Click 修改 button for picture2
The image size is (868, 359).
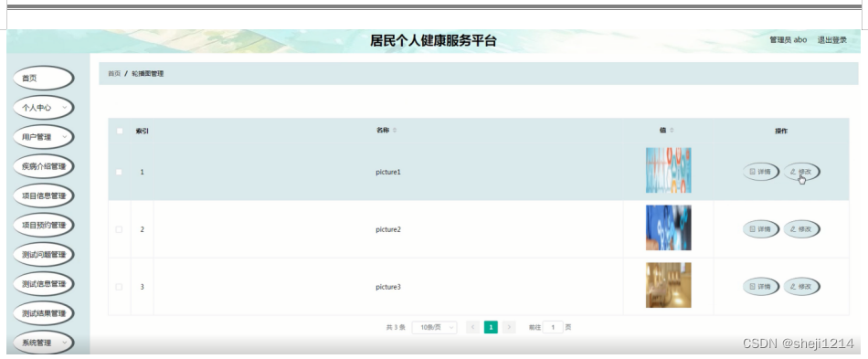(801, 229)
